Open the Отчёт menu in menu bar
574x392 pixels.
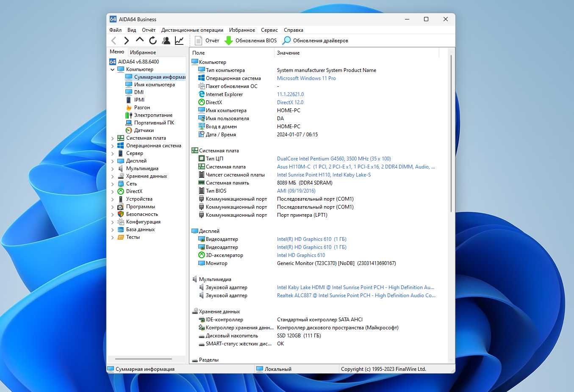(149, 30)
